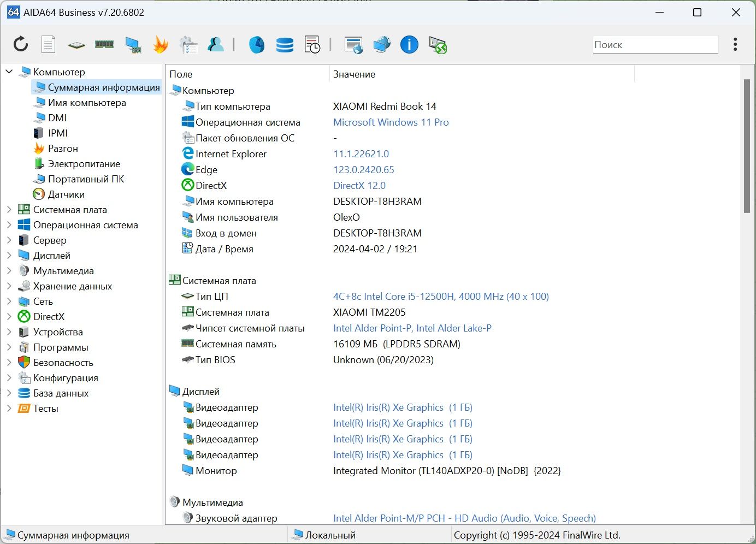
Task: Select Суммарная информация in the tree
Action: coord(97,87)
